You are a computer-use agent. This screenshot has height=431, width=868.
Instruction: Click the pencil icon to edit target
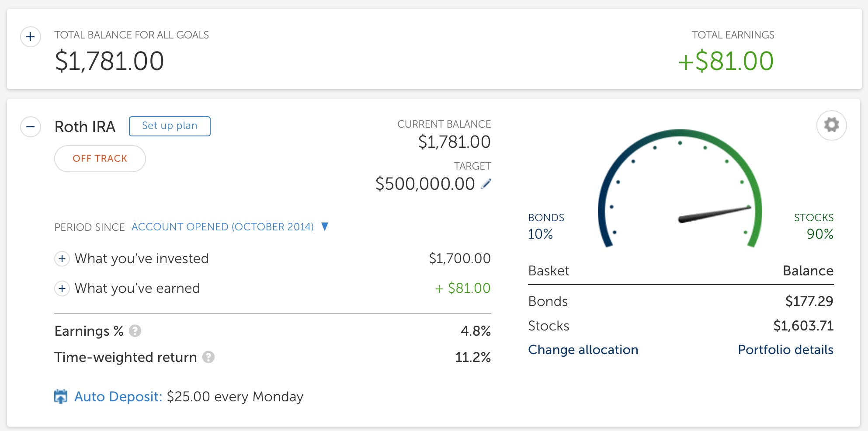tap(486, 184)
